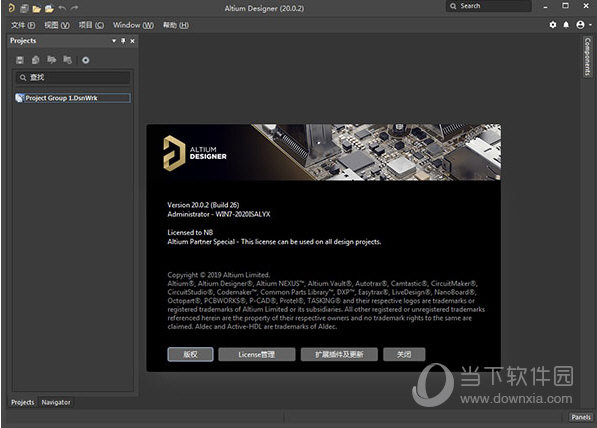
Task: Click the 版权 button in About dialog
Action: [190, 354]
